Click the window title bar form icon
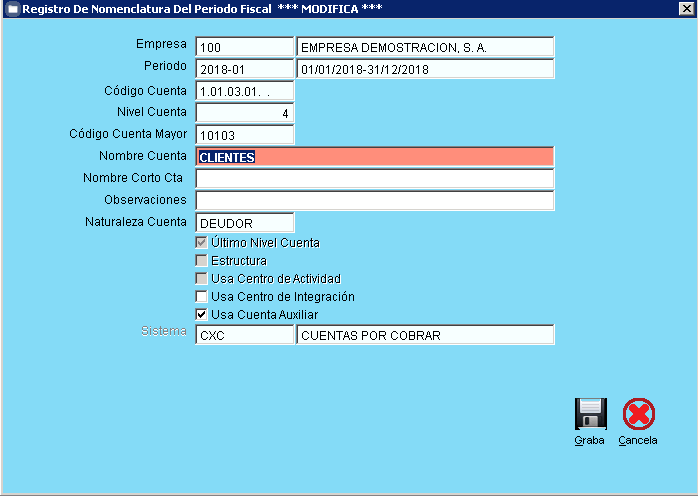The image size is (698, 496). click(12, 8)
